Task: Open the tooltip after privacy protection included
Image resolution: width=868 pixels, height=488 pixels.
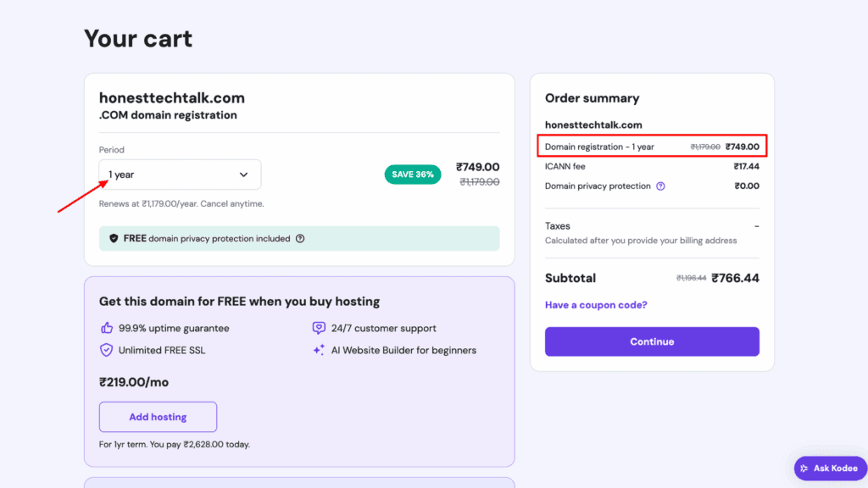Action: coord(300,238)
